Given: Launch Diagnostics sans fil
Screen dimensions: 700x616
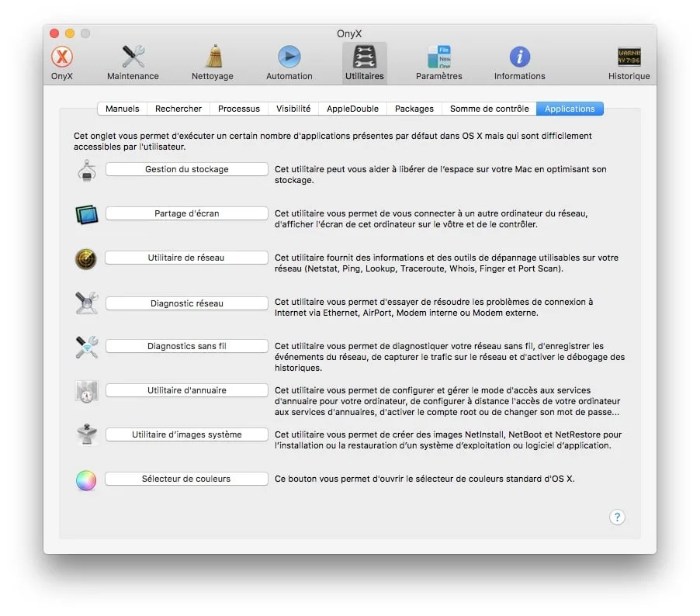Looking at the screenshot, I should tap(186, 346).
